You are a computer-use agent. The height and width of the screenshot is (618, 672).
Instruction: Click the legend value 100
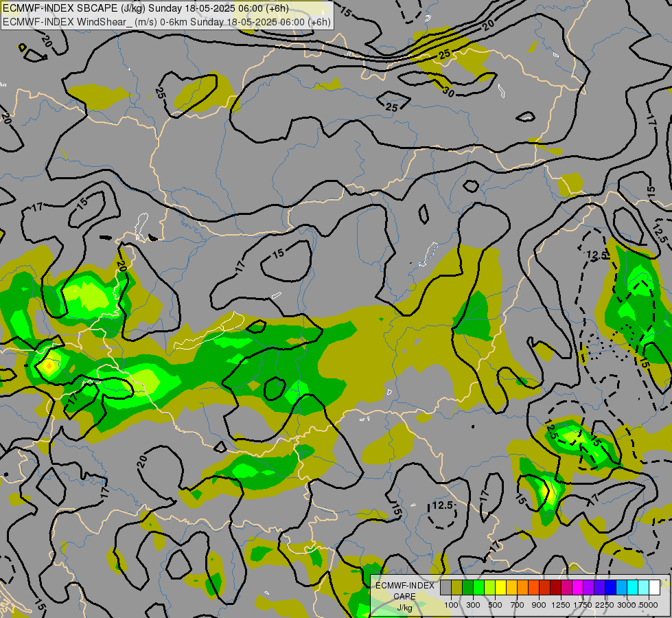coord(451,605)
